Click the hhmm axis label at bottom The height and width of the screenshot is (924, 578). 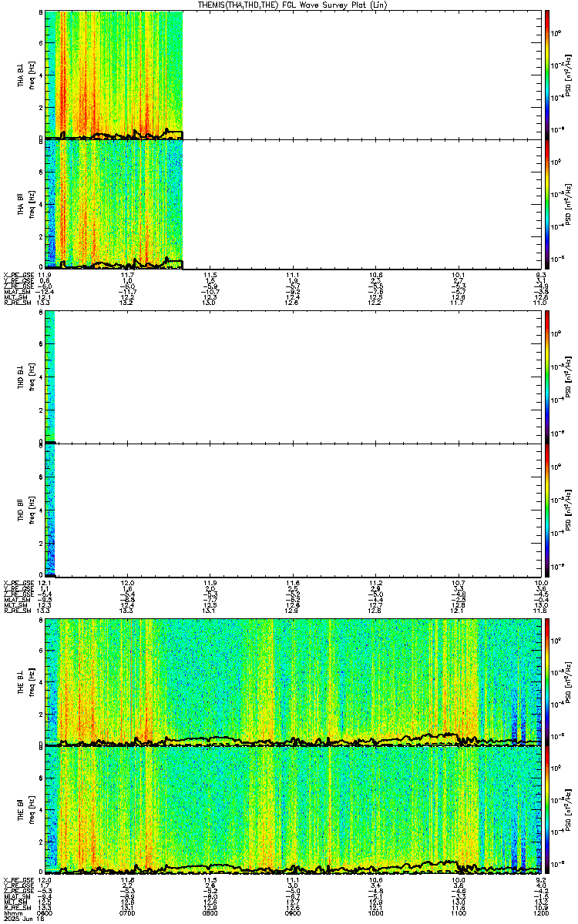click(x=12, y=913)
